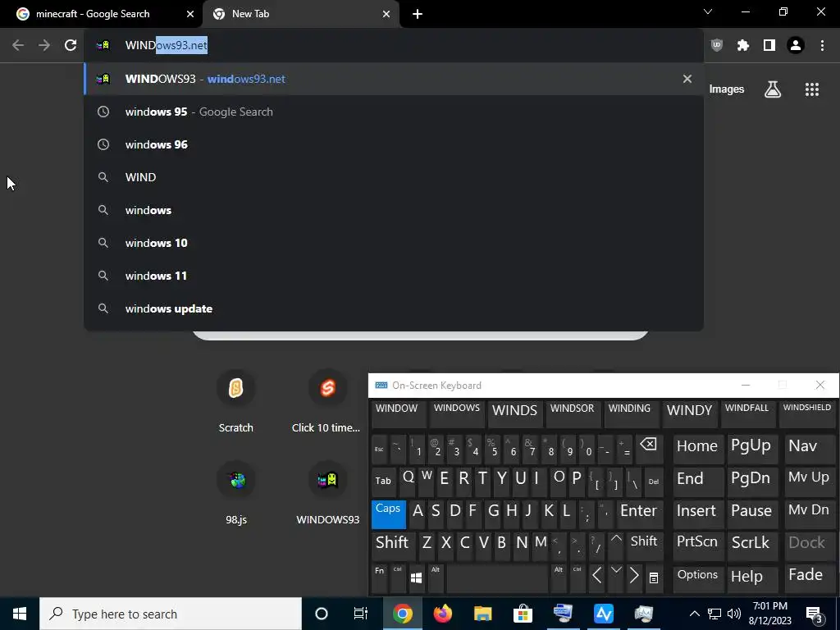This screenshot has height=630, width=840.
Task: Toggle the Caps key on the keyboard
Action: [388, 515]
